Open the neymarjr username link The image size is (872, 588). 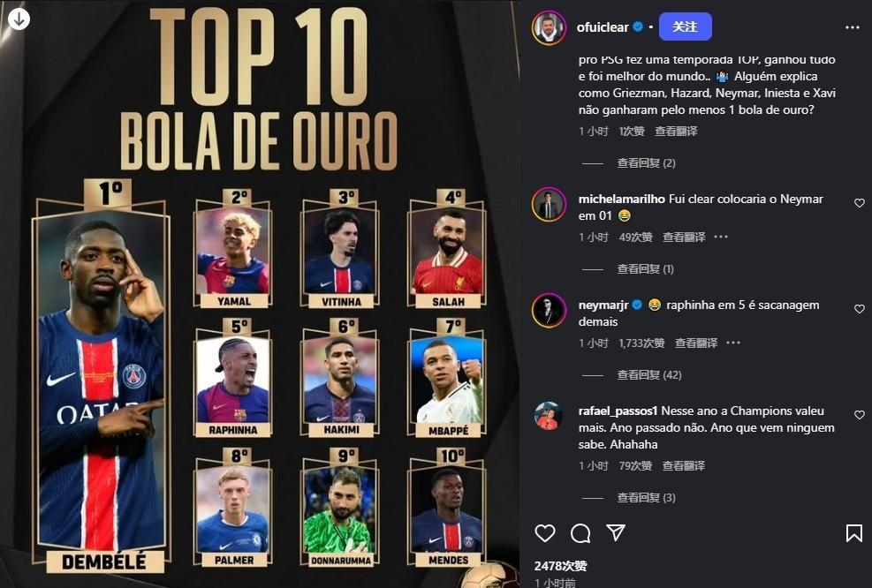(603, 305)
